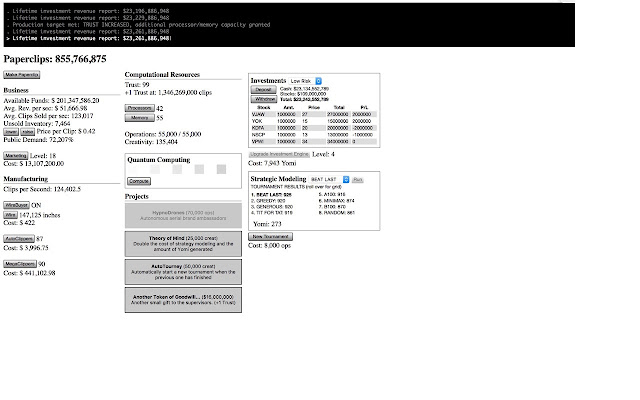Click the '1. BEAT LAST' tournament result
This screenshot has height=400, width=640.
(x=271, y=195)
